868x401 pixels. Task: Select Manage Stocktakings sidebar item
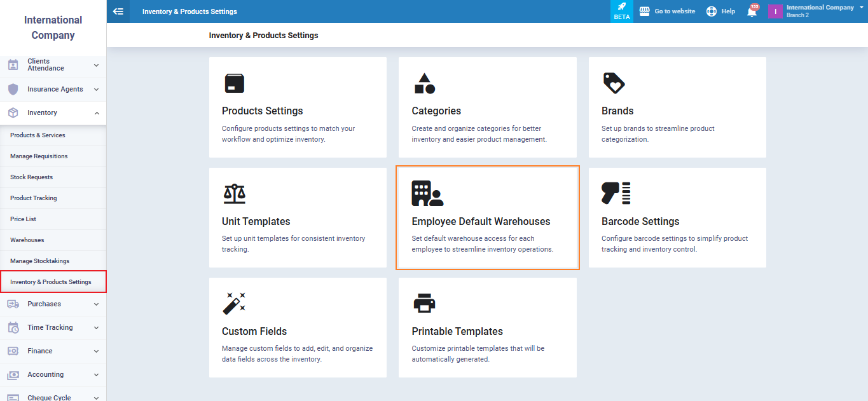tap(40, 261)
